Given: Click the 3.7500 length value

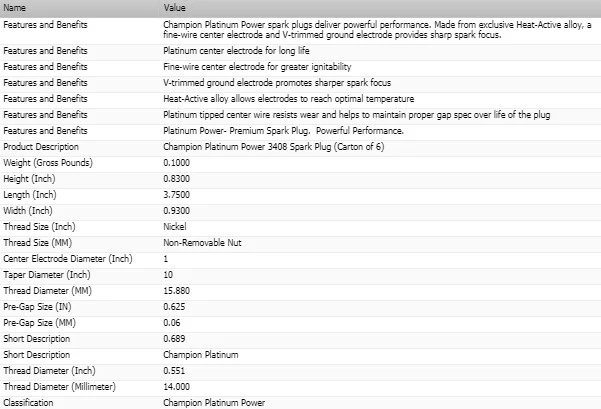Looking at the screenshot, I should [x=176, y=195].
